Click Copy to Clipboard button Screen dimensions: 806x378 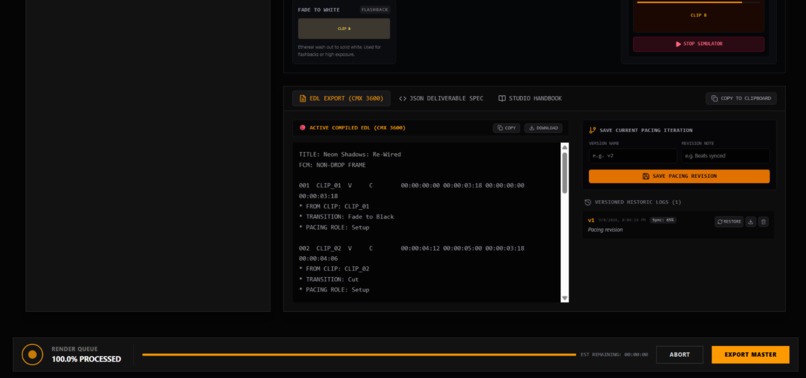pos(741,98)
